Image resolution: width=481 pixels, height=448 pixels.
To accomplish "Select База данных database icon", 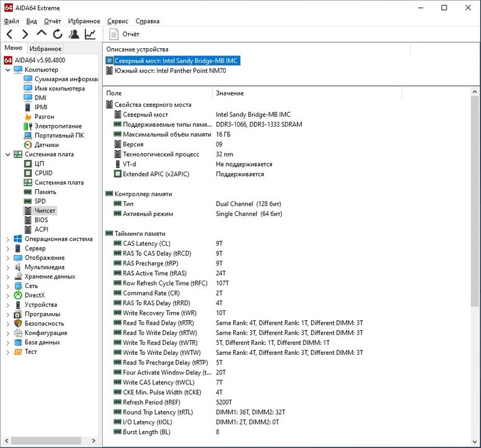I will (x=18, y=342).
